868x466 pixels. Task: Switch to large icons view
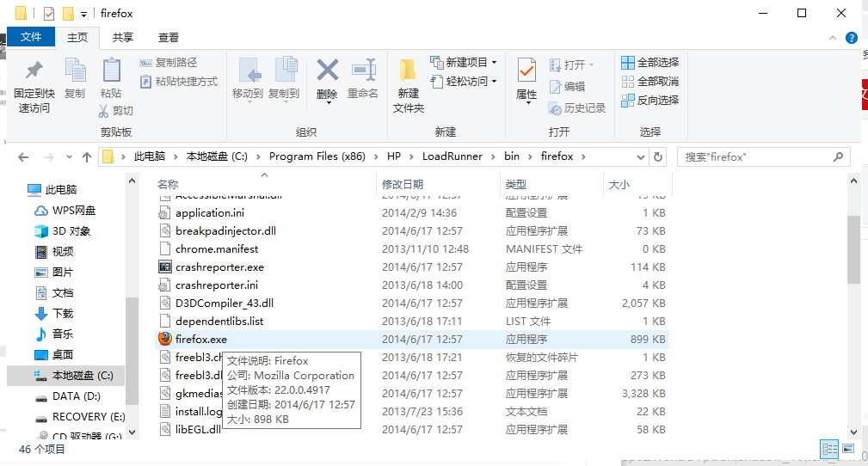(x=848, y=449)
